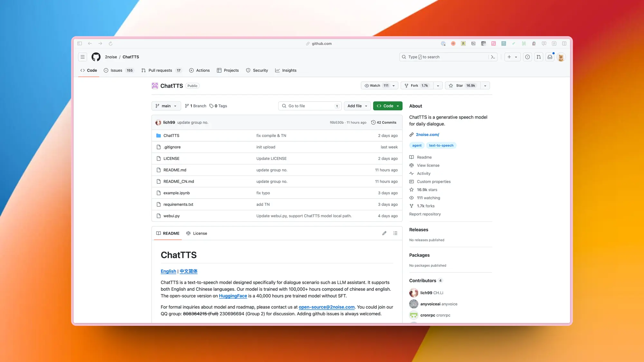Click the GitHub Octocat logo
Screen dimensions: 644x362
coord(96,57)
